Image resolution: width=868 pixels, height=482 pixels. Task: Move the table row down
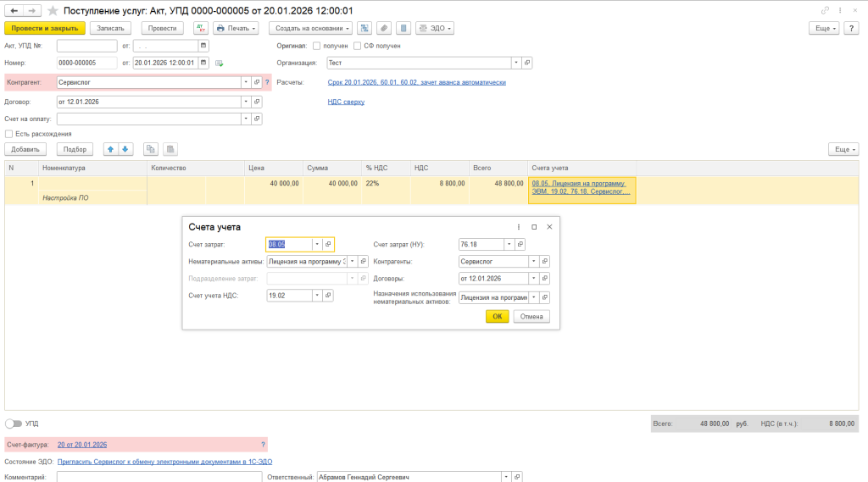tap(125, 149)
